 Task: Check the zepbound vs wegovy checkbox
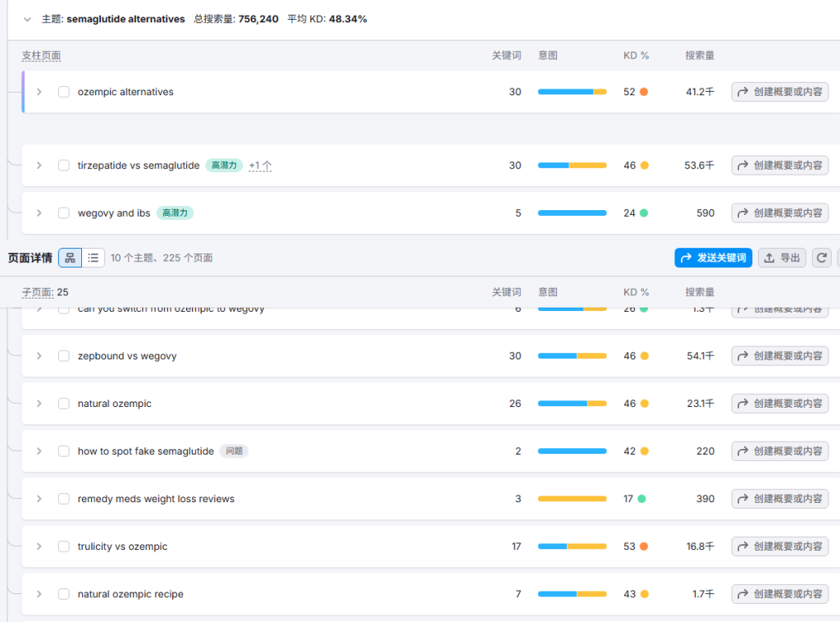point(64,356)
